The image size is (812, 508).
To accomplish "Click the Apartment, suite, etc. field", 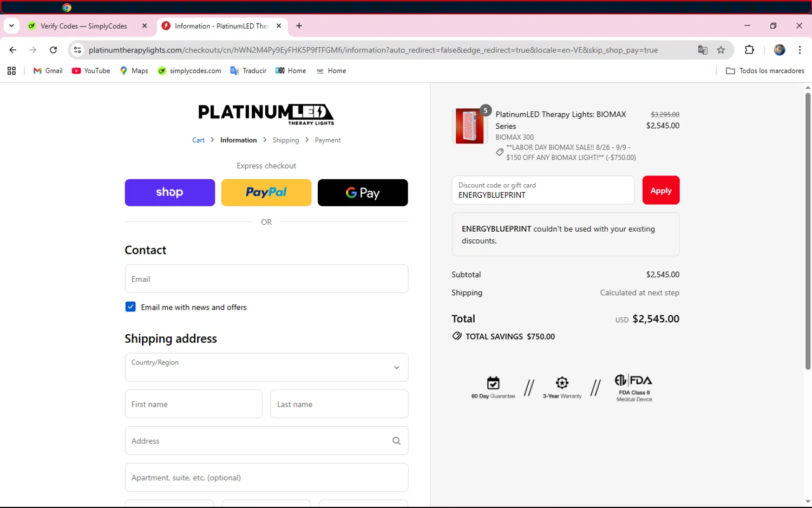I will [266, 478].
